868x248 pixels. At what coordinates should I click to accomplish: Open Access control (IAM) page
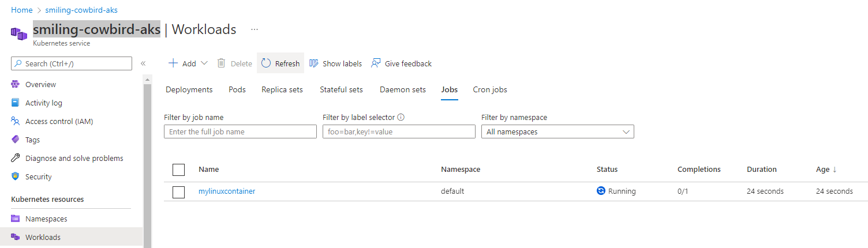click(59, 121)
